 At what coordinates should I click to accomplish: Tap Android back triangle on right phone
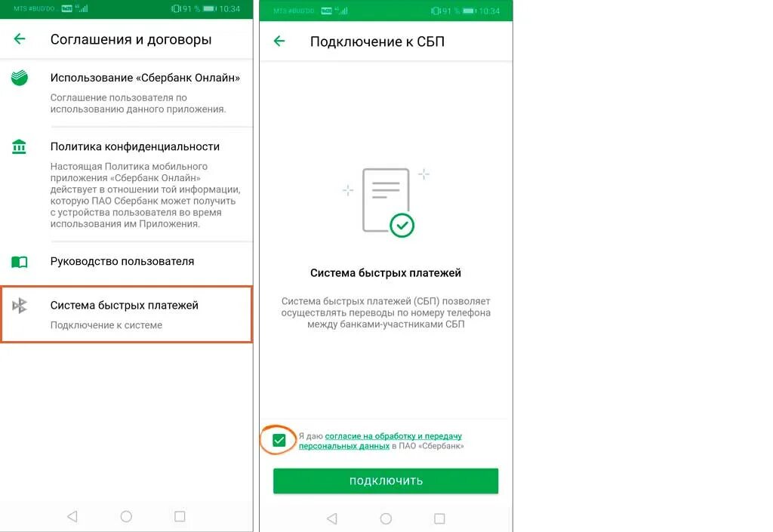pyautogui.click(x=332, y=518)
